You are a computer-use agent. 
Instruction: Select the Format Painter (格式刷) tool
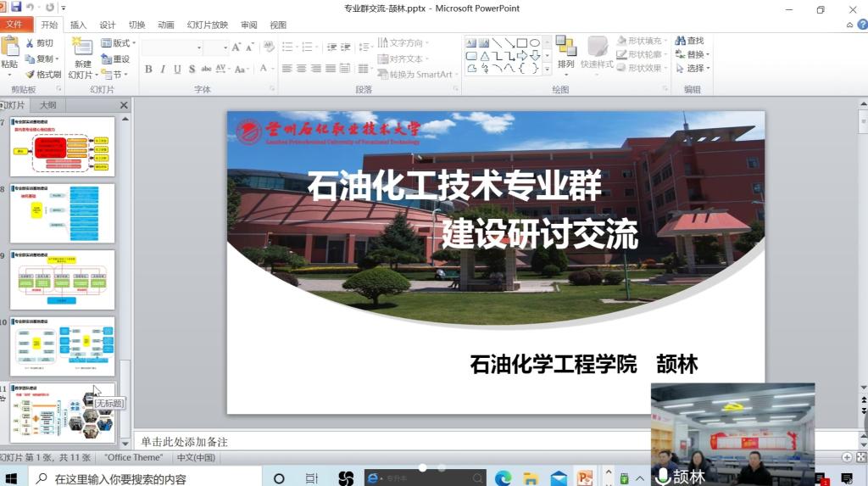click(31, 75)
